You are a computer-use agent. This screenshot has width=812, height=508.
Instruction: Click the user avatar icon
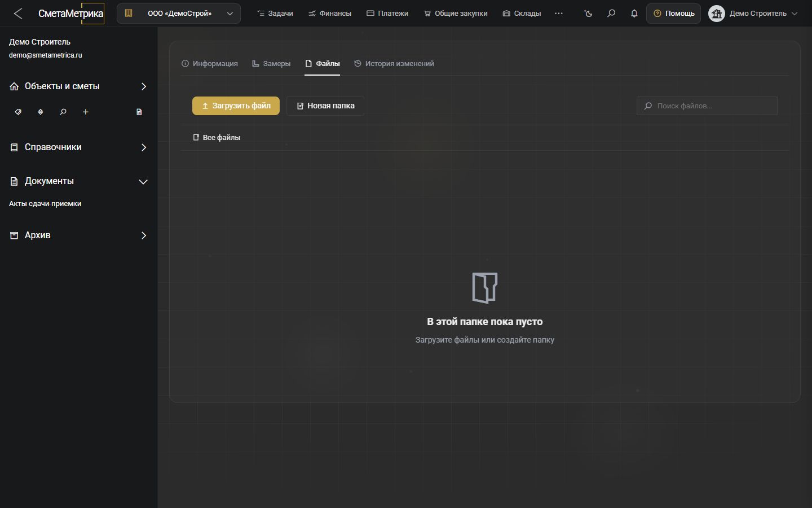[717, 14]
